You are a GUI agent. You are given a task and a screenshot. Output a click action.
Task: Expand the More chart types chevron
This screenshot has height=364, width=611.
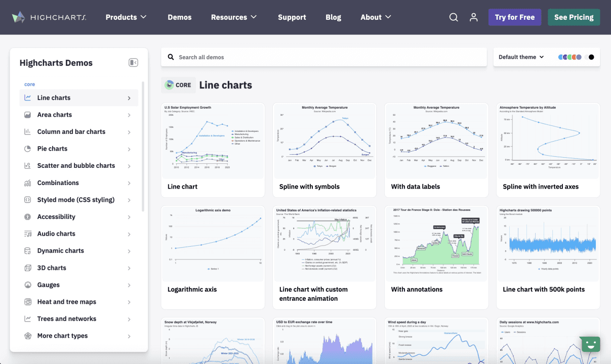click(129, 336)
